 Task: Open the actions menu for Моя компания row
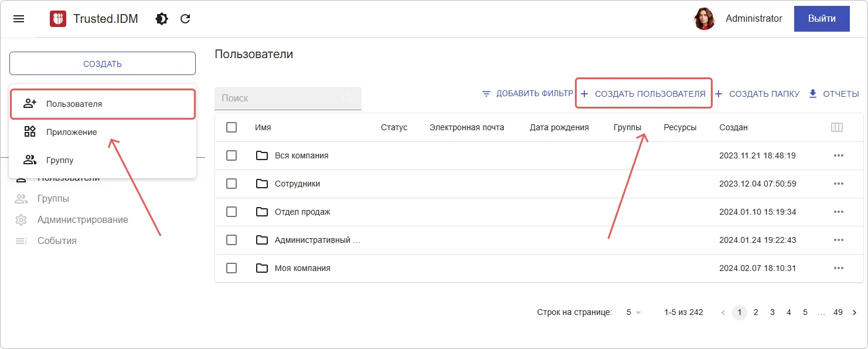[x=838, y=268]
